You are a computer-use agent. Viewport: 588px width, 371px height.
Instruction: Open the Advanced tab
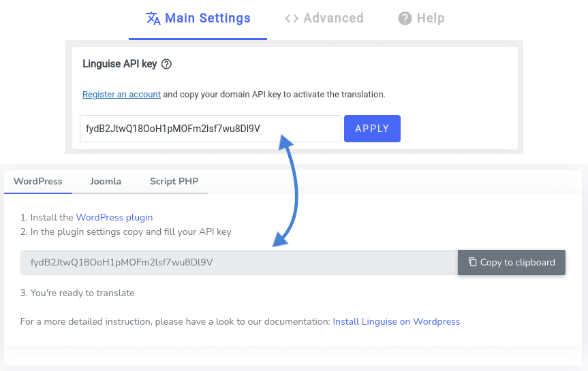tap(324, 18)
